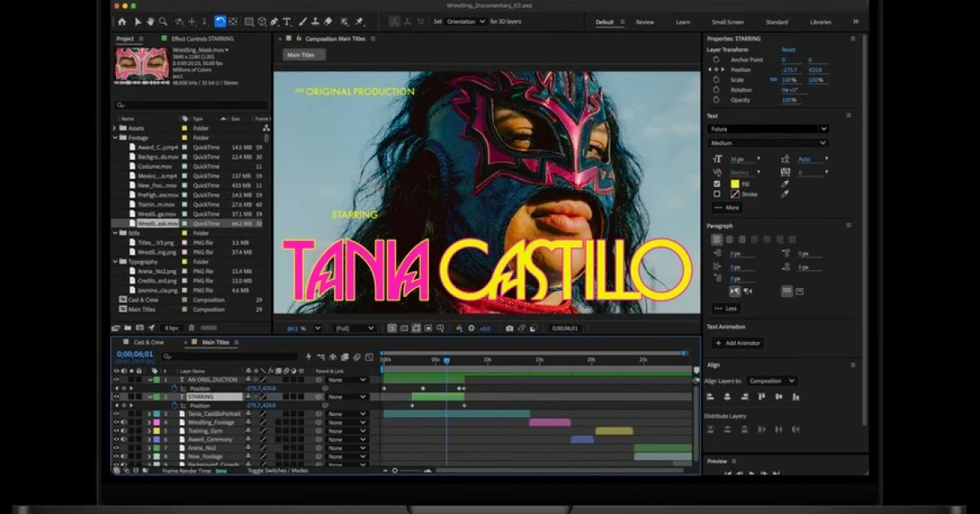Activate the Rotation tool in toolbar
980x514 pixels.
coord(220,22)
